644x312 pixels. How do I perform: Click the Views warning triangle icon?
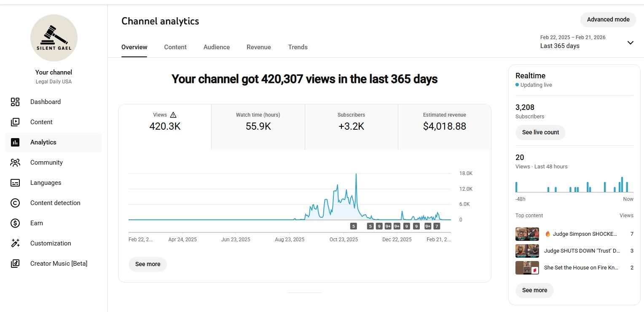tap(173, 115)
